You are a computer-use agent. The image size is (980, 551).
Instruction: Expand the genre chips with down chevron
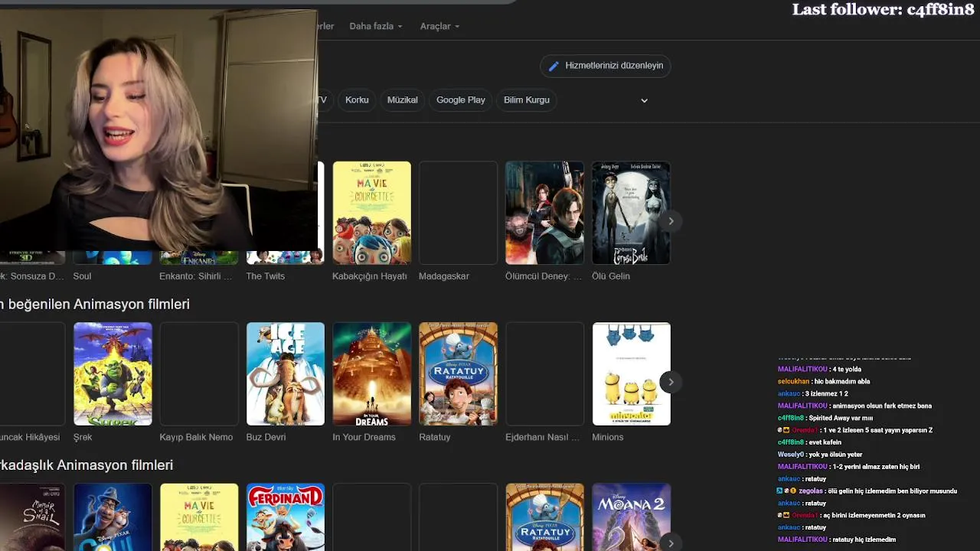coord(644,100)
